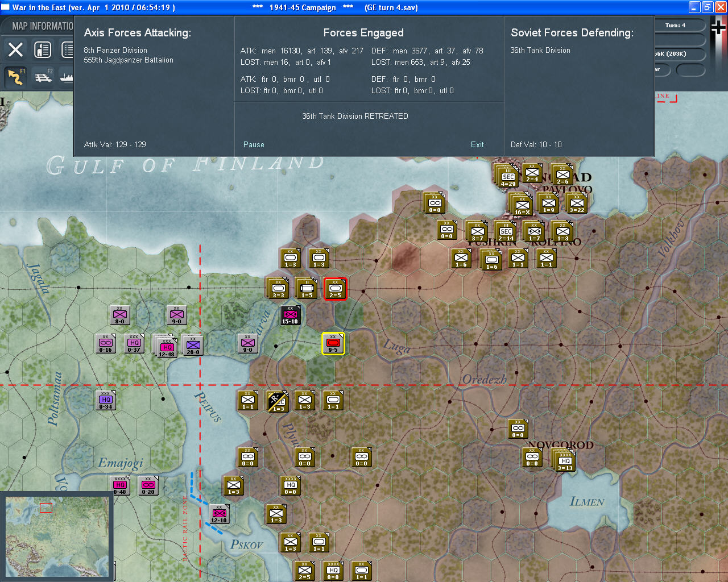
Task: Click the 12-48 HQ unit stack
Action: coord(166,346)
